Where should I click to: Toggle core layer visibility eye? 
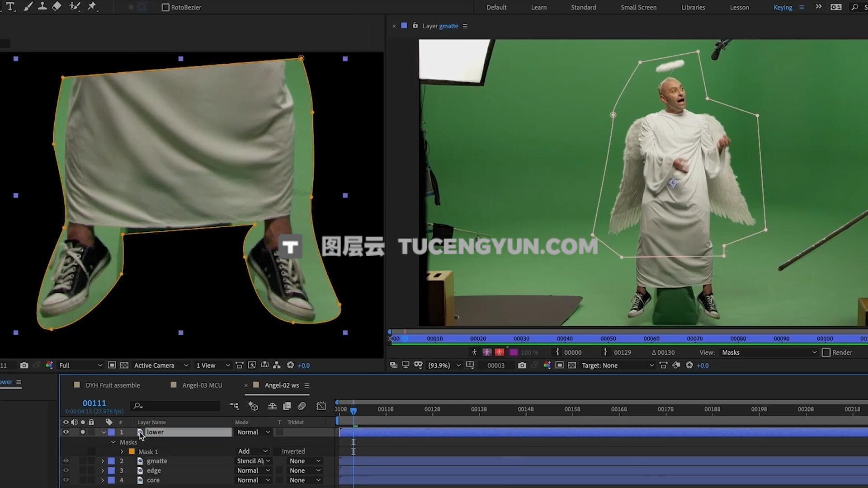tap(66, 480)
